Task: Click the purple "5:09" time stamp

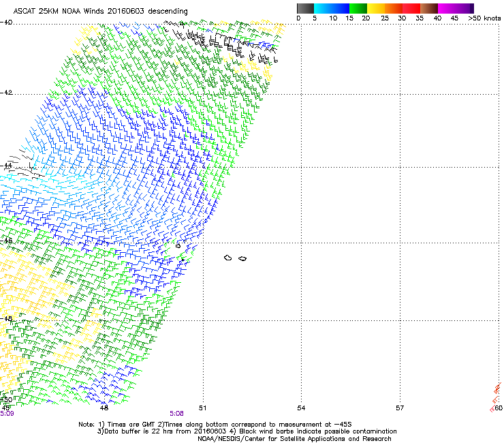Action: (x=7, y=414)
